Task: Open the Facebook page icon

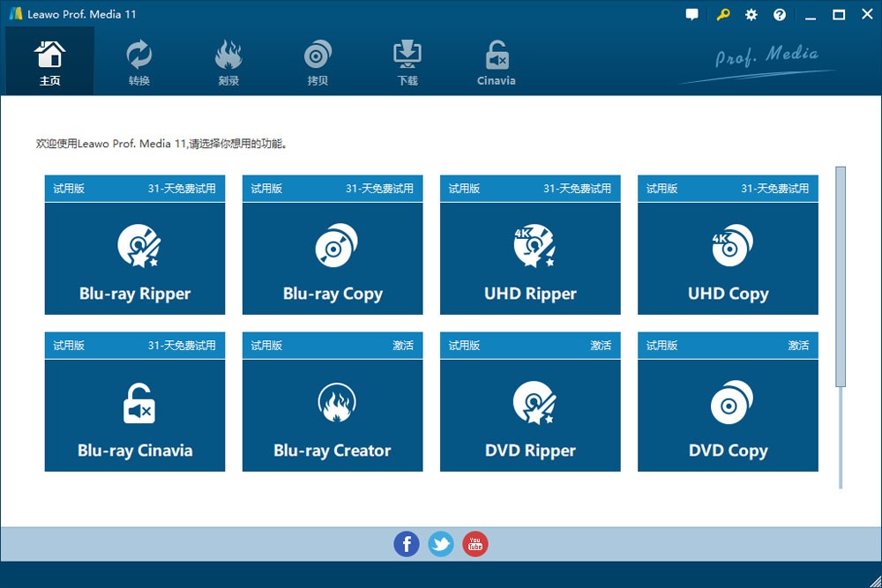Action: 406,544
